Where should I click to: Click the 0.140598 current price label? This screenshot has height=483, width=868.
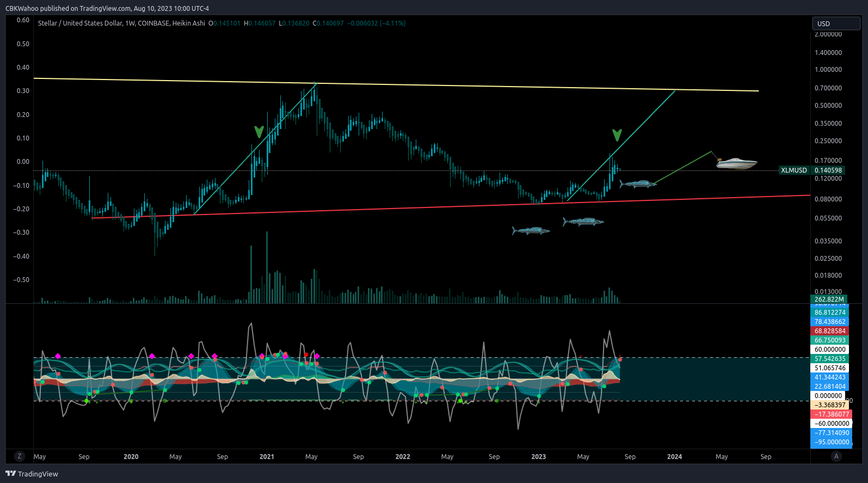pos(828,170)
